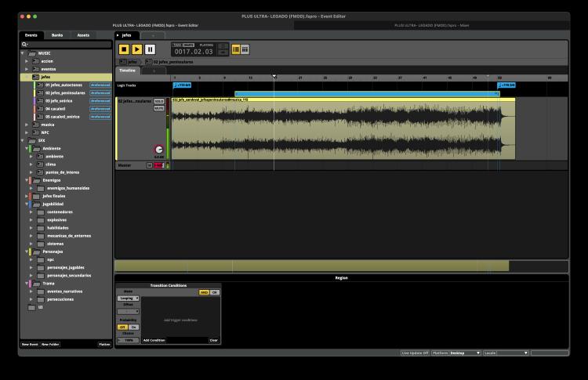
Task: Set transition conditions logic to OR
Action: point(215,292)
